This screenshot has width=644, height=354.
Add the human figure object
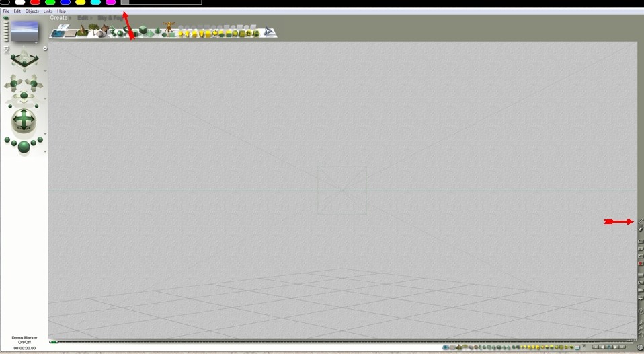[169, 28]
